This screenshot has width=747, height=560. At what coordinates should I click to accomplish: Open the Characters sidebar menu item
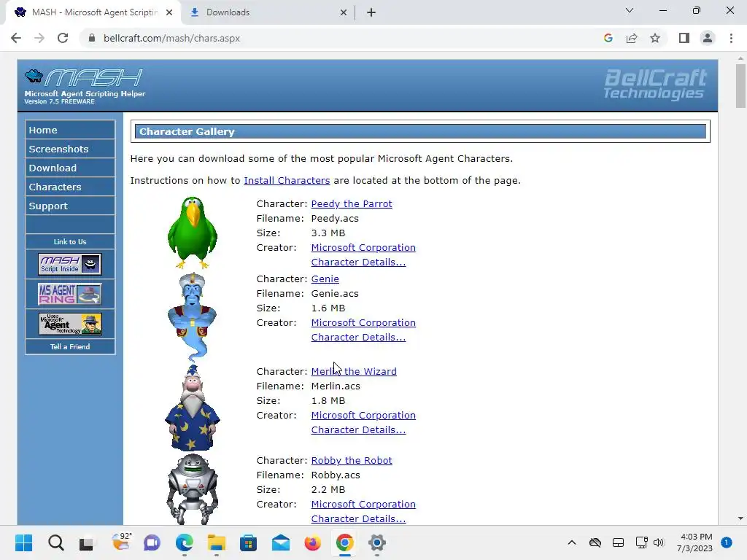tap(70, 187)
